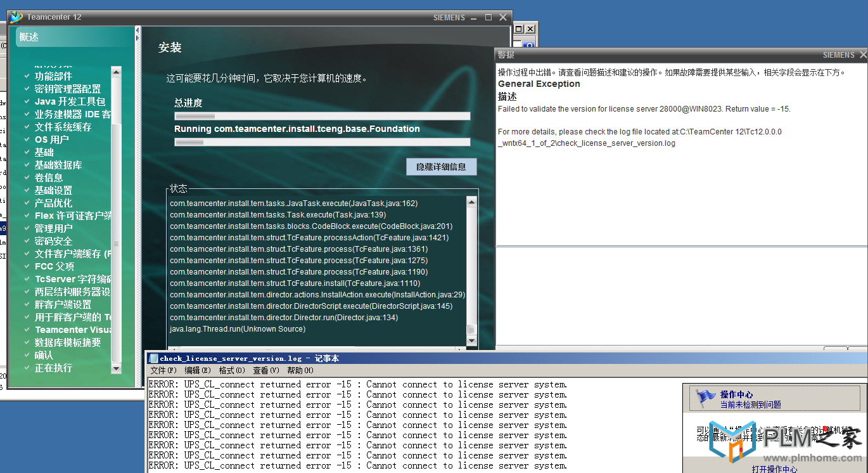The image size is (868, 473).
Task: Click the Director.run(Director.java:134) status line
Action: coord(284,318)
